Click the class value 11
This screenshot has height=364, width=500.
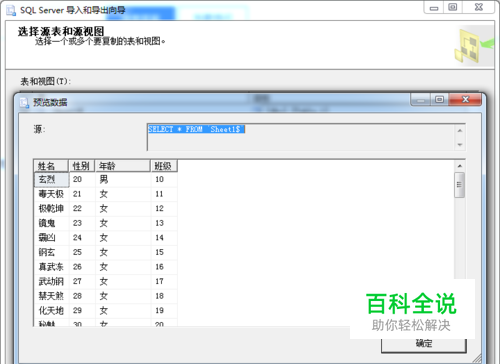[164, 194]
